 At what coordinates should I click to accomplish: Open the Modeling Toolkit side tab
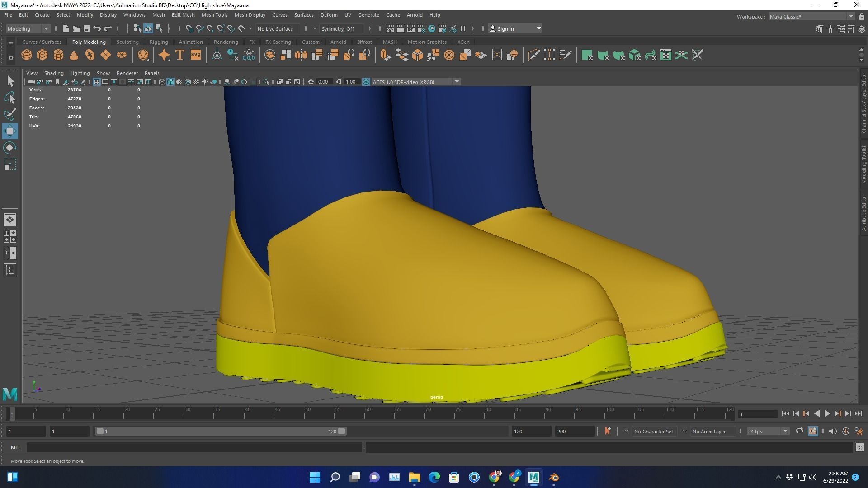coord(863,164)
